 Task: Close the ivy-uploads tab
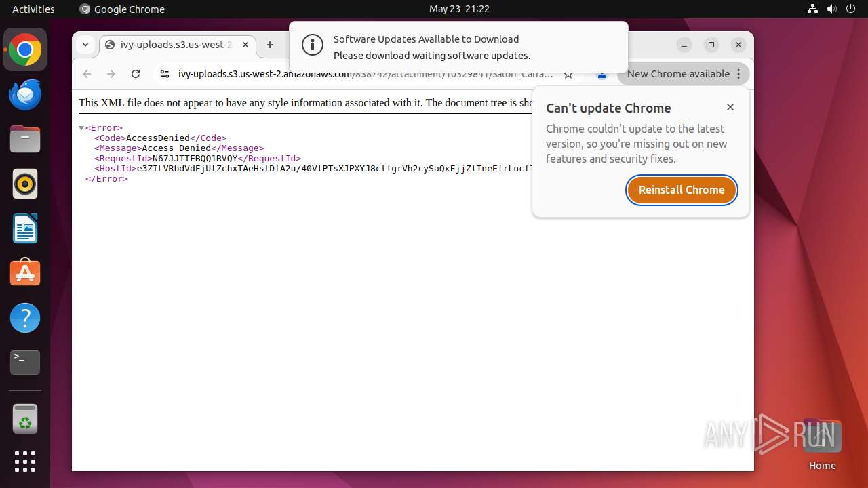(x=245, y=45)
